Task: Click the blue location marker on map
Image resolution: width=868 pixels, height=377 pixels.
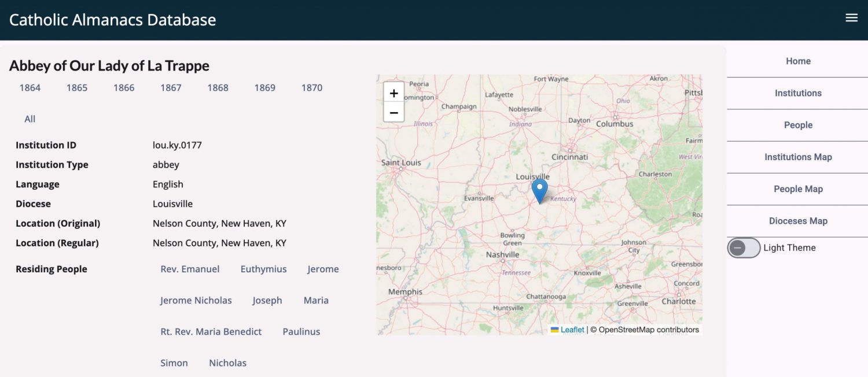Action: [539, 190]
